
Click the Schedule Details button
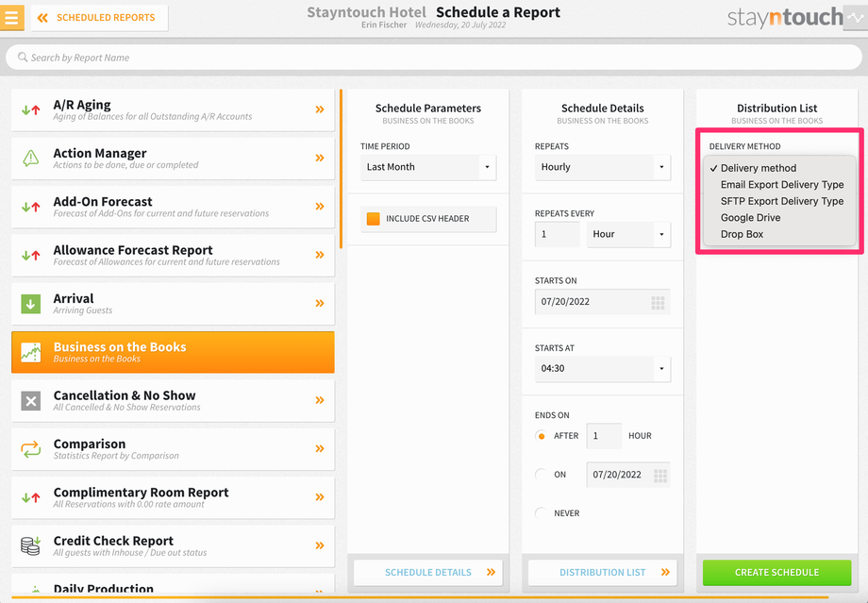pos(428,573)
